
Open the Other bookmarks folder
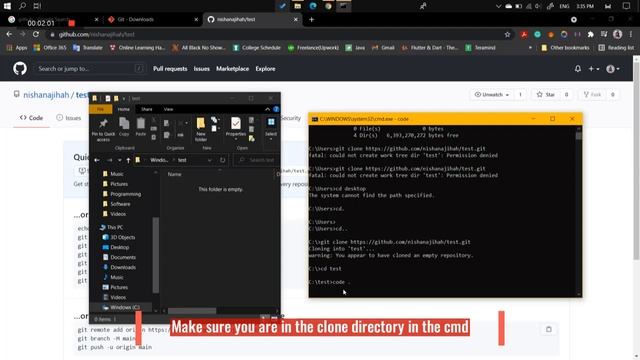click(565, 48)
